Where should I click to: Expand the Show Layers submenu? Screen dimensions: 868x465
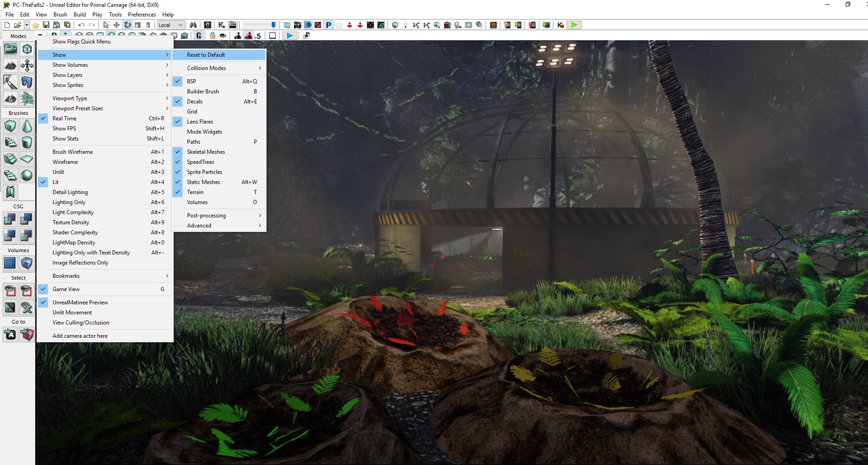(x=105, y=75)
